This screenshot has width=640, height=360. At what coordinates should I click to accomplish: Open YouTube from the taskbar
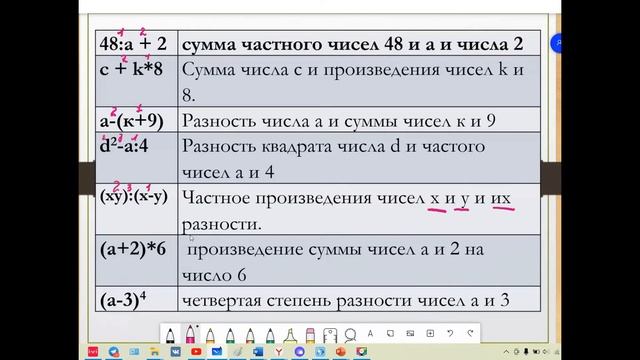tap(196, 351)
